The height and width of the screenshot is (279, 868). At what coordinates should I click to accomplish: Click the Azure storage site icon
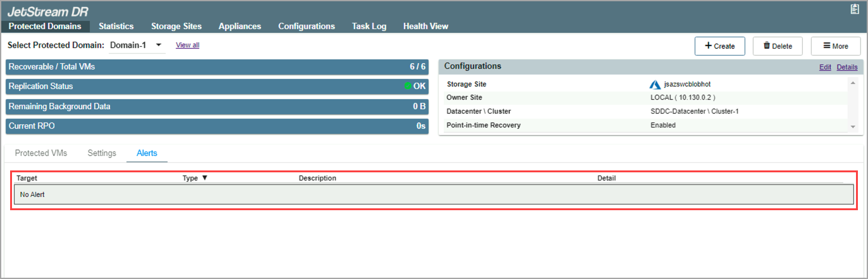655,84
